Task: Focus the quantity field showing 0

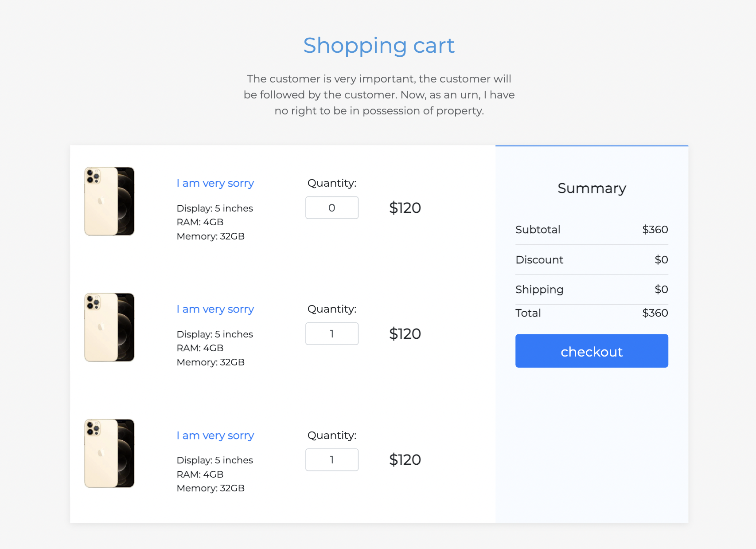Action: coord(332,208)
